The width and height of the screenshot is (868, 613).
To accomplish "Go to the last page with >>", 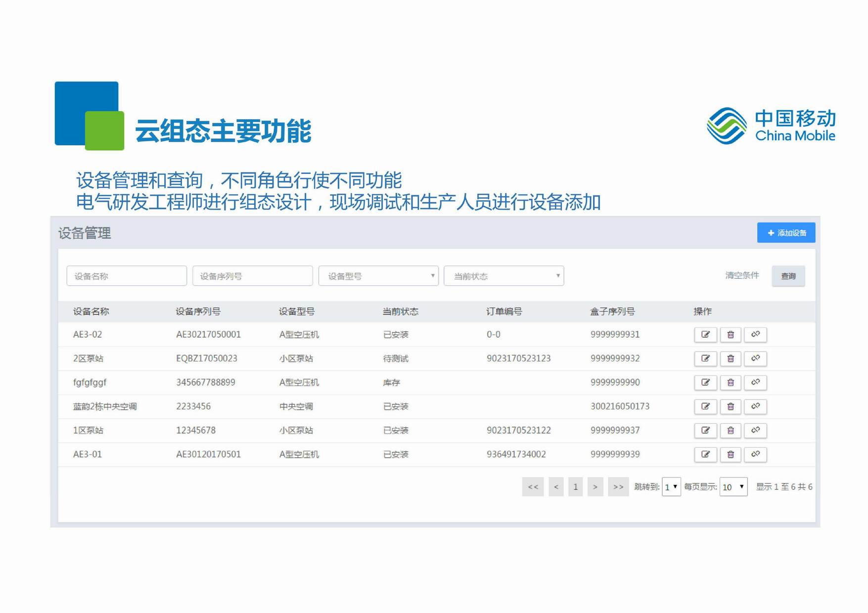I will click(618, 487).
